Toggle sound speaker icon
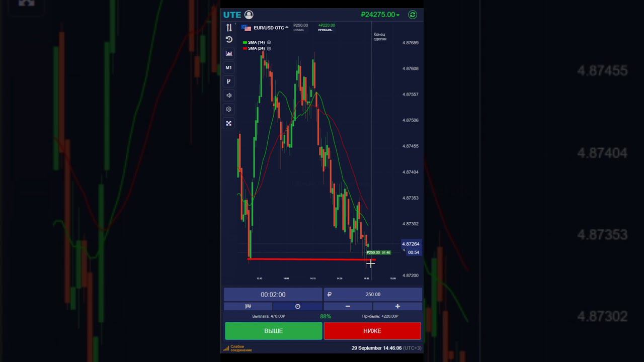644x362 pixels. 229,95
